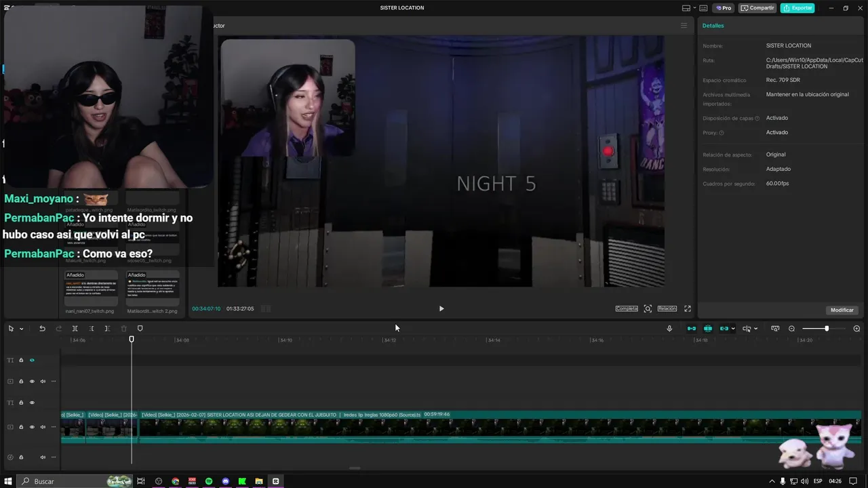
Task: Split clip at playhead tool
Action: pos(75,329)
